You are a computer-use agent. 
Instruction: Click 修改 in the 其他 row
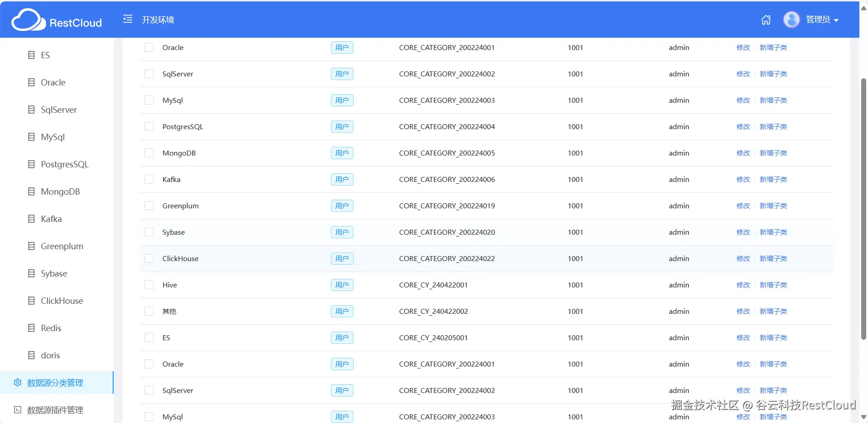(x=743, y=311)
